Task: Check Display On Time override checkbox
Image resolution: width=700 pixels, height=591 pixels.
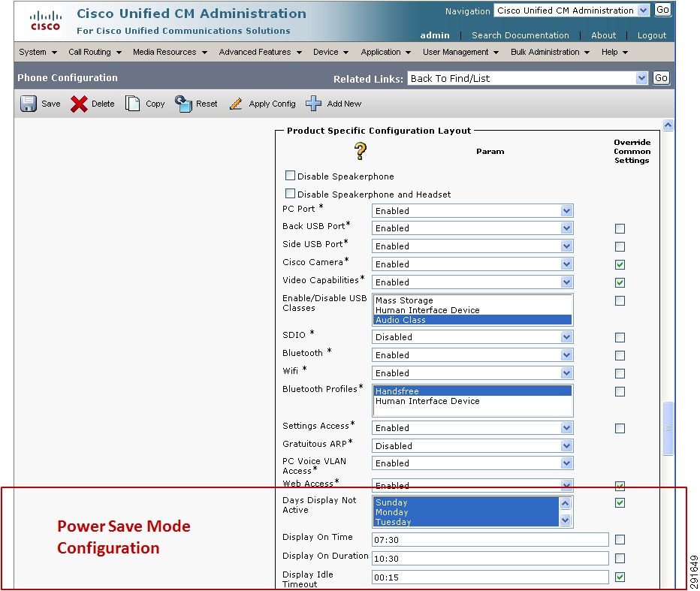Action: [620, 540]
